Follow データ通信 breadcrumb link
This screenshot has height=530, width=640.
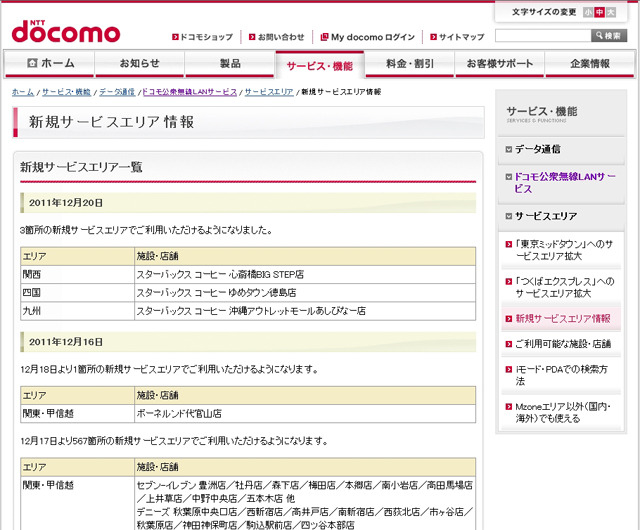click(x=117, y=92)
